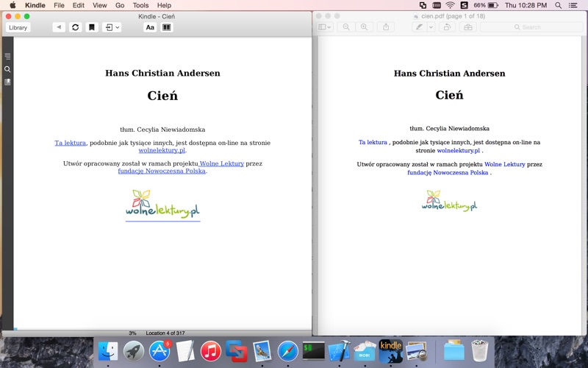Follow the wolnelektury.pl link in Kindle
The image size is (588, 368).
(x=162, y=150)
